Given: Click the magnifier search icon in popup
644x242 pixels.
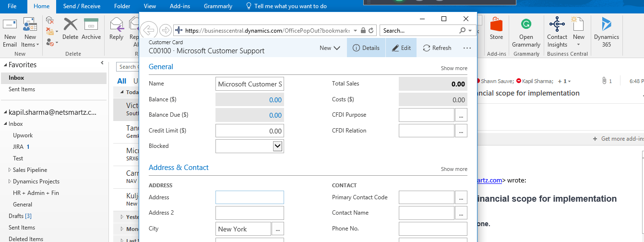Looking at the screenshot, I should [x=463, y=30].
